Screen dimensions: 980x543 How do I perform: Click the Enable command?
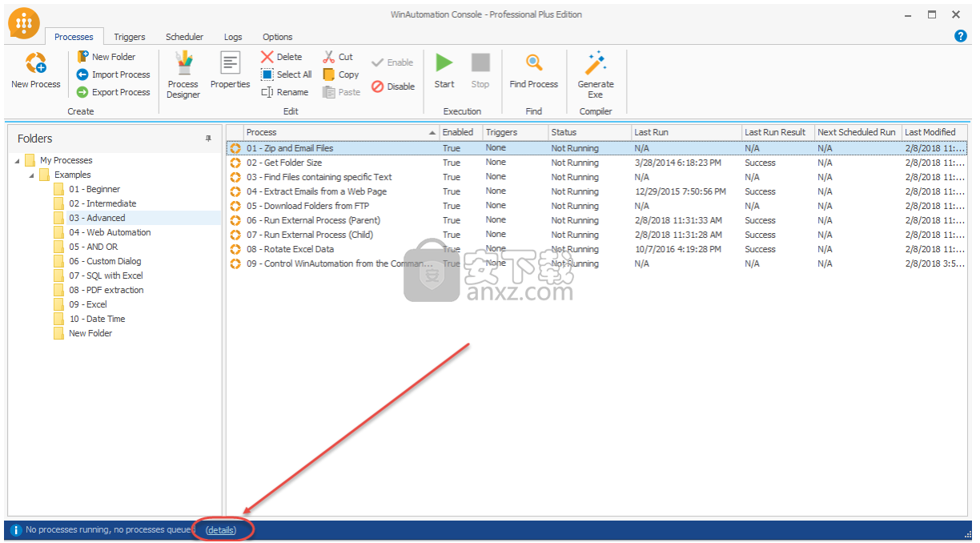[392, 62]
